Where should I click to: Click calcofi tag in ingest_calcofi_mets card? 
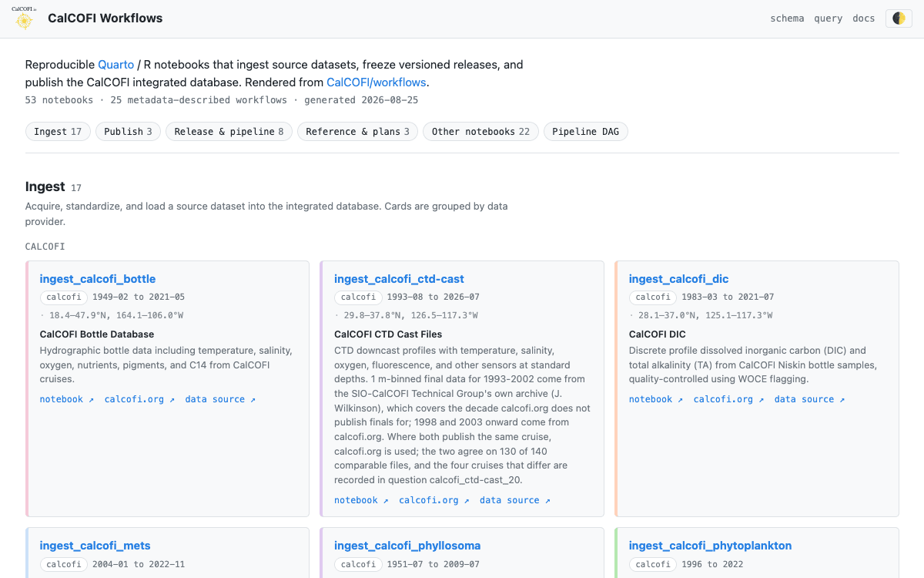point(64,564)
